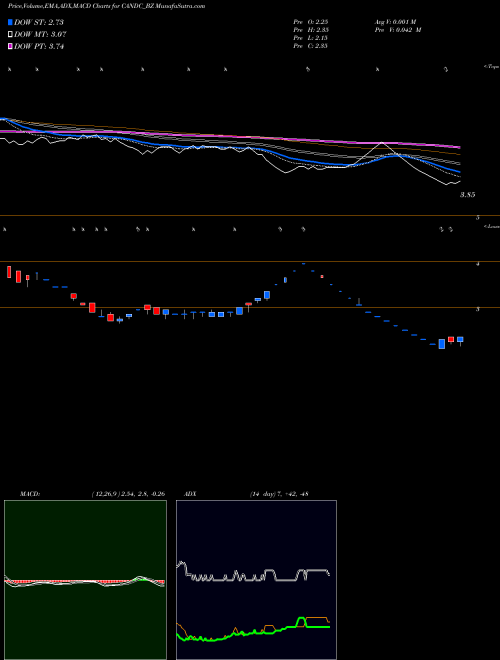Image resolution: width=500 pixels, height=660 pixels.
Task: Click the 'Pre V: 0.042 M' value
Action: tap(398, 30)
